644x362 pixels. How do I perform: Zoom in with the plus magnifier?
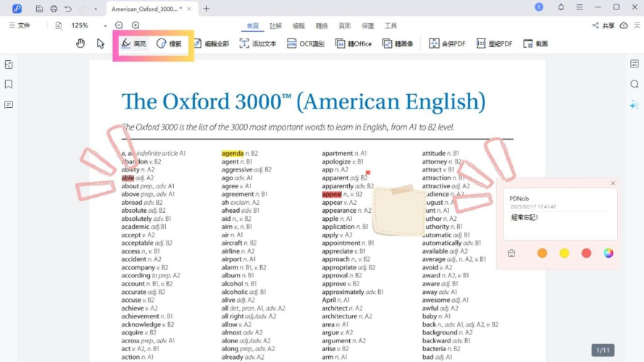tap(135, 25)
